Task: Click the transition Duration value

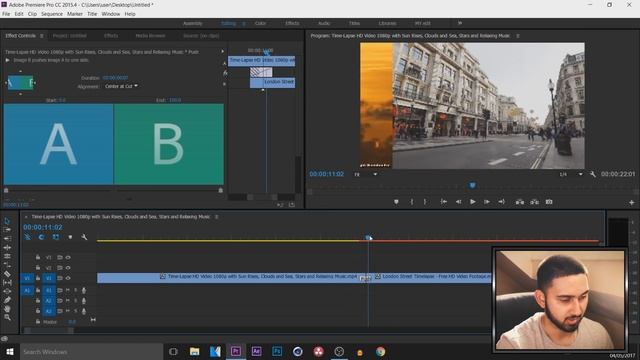Action: (x=115, y=78)
